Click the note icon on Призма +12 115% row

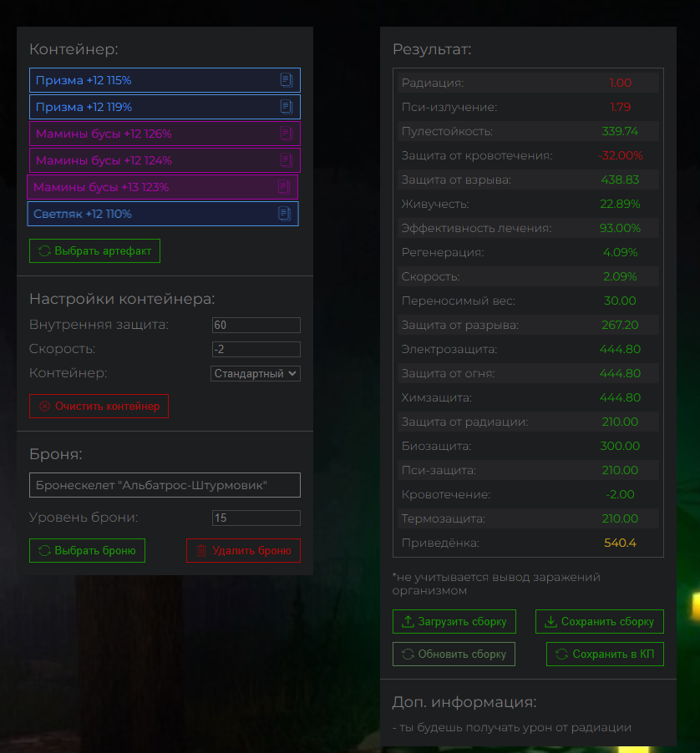287,80
